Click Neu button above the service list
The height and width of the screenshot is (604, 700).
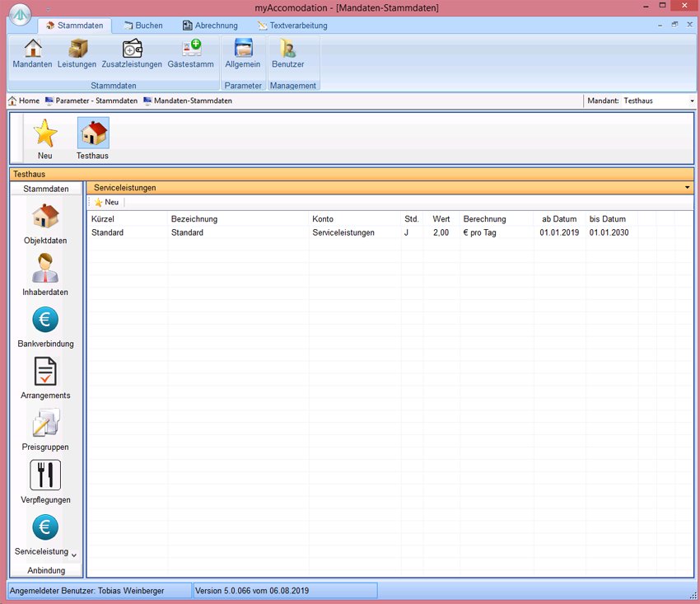[x=106, y=202]
